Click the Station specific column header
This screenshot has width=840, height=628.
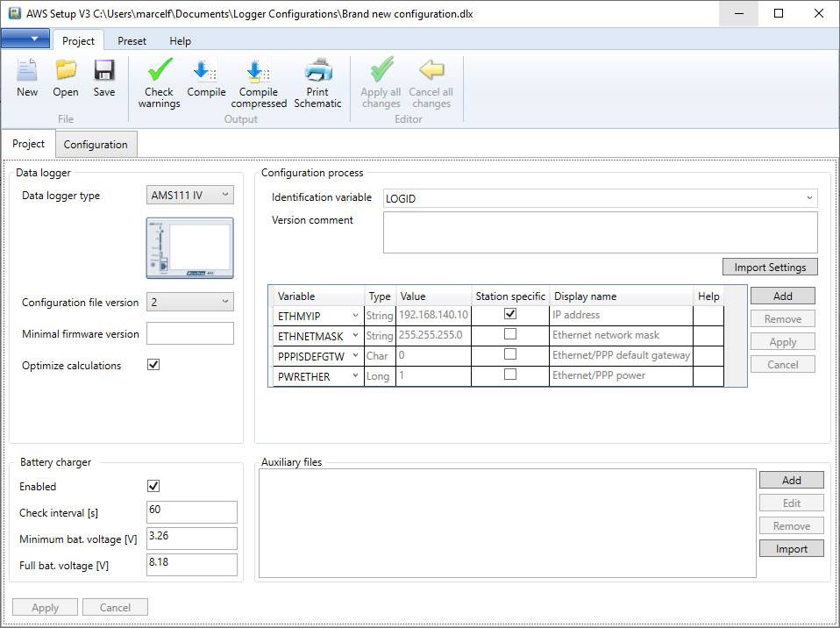point(510,296)
